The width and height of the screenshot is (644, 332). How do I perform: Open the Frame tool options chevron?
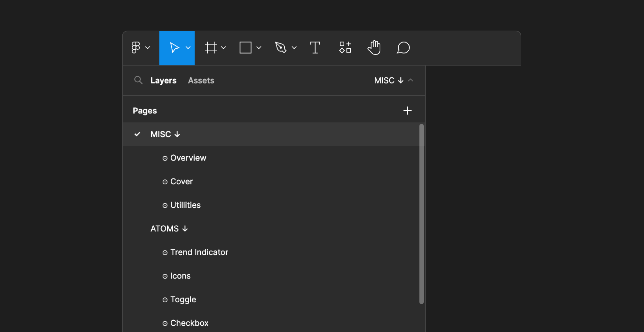[223, 48]
